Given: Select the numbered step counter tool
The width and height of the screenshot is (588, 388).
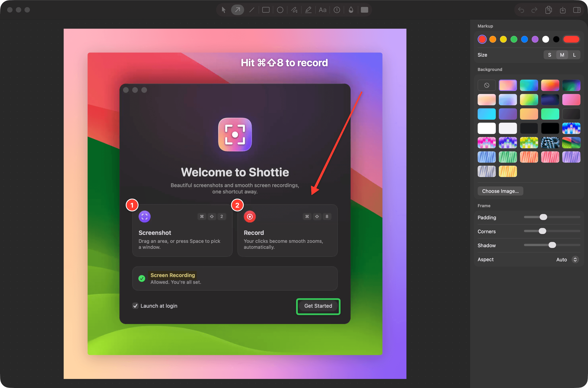Looking at the screenshot, I should tap(337, 10).
